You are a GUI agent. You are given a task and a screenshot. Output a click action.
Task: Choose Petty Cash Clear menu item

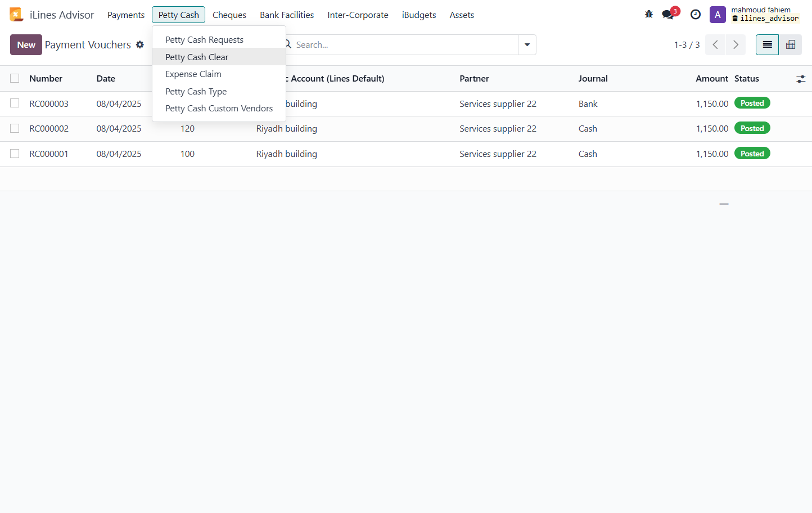219,57
